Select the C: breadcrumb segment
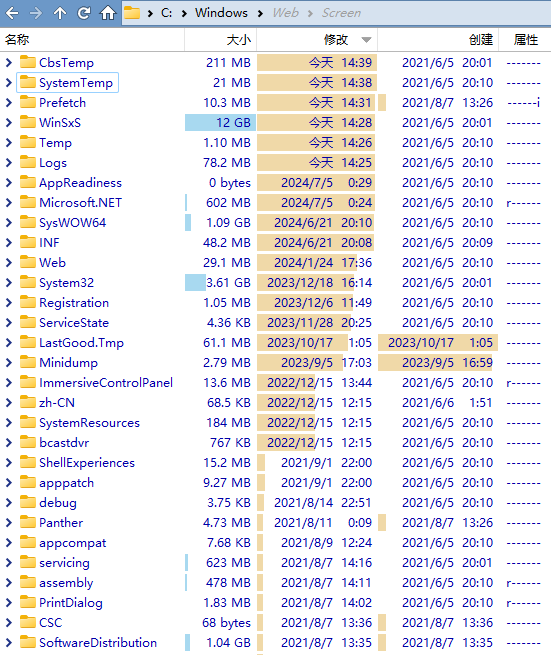Viewport: 551px width, 655px height. 166,13
